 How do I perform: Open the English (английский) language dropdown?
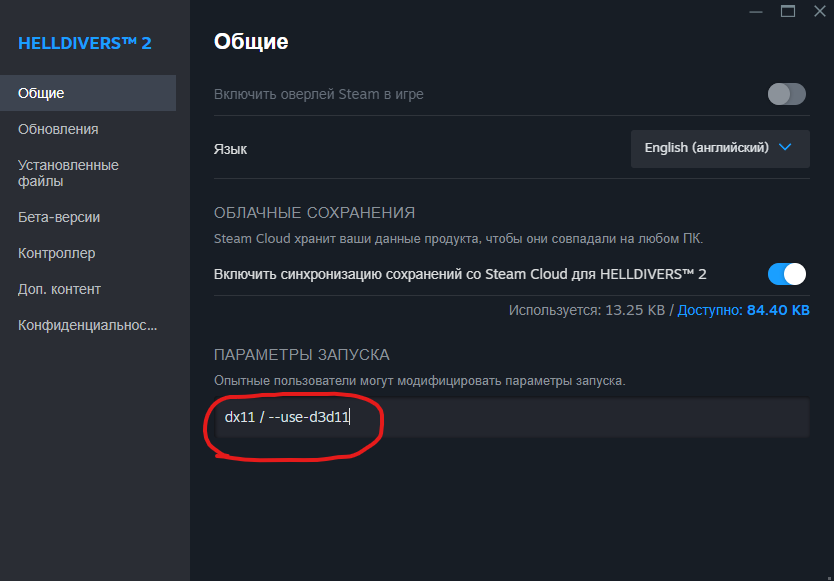[x=720, y=148]
